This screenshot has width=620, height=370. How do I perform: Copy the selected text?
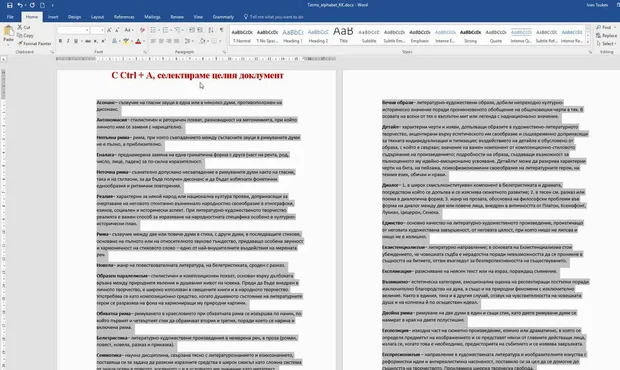click(x=26, y=36)
